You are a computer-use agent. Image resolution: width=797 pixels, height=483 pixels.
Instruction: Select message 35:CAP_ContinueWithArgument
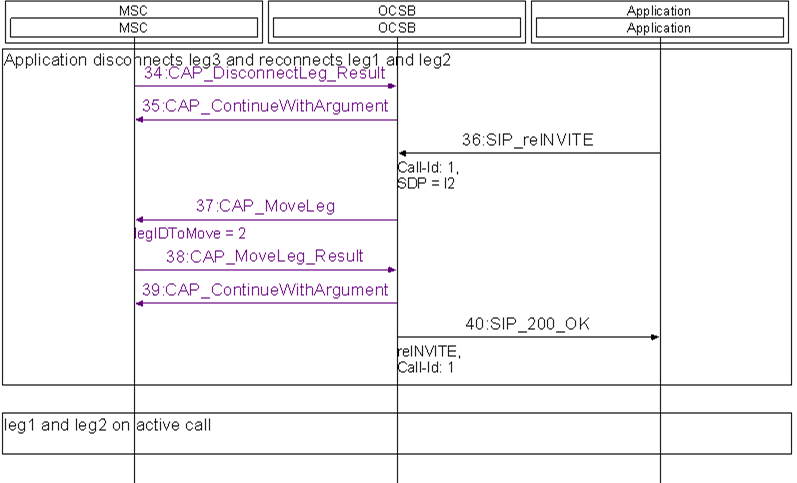[265, 106]
